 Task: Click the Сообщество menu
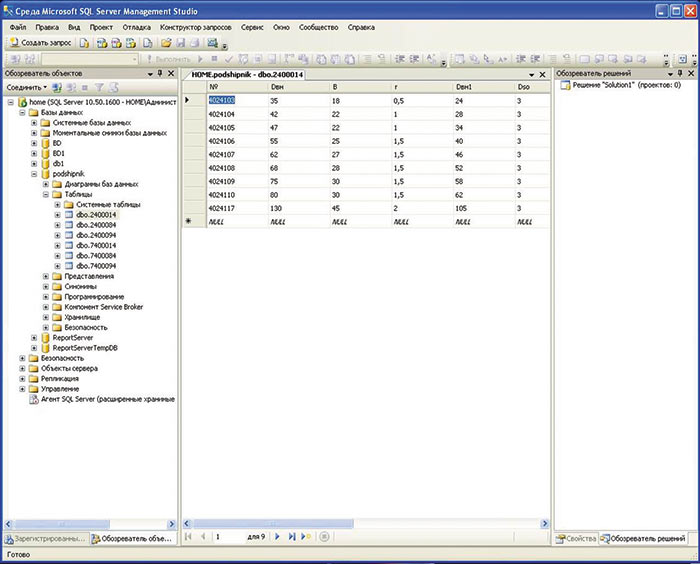coord(318,27)
